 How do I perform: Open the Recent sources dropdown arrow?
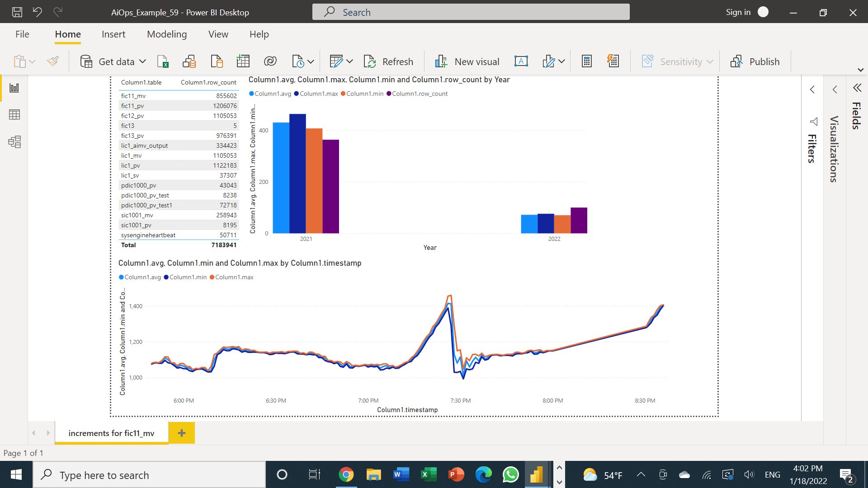(x=311, y=62)
